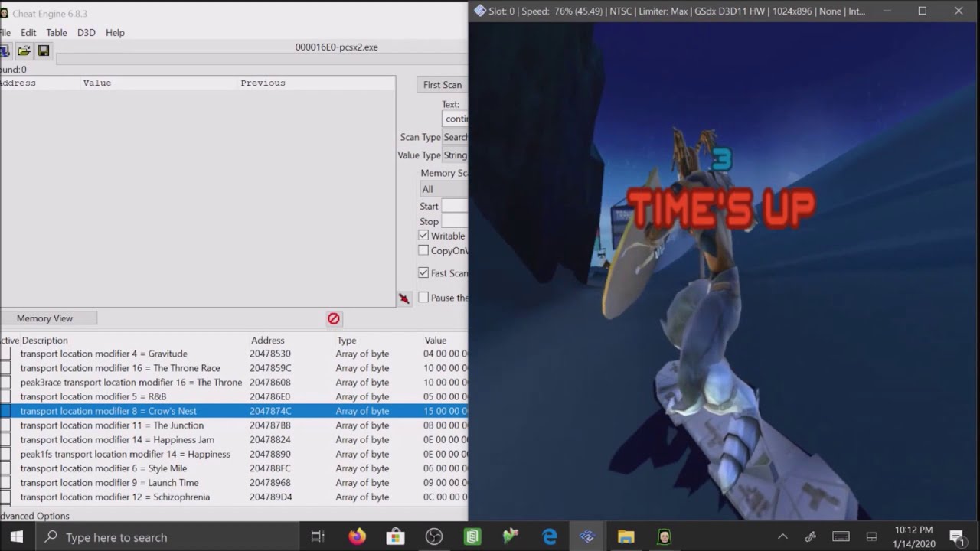Click the Start address field

(x=455, y=206)
